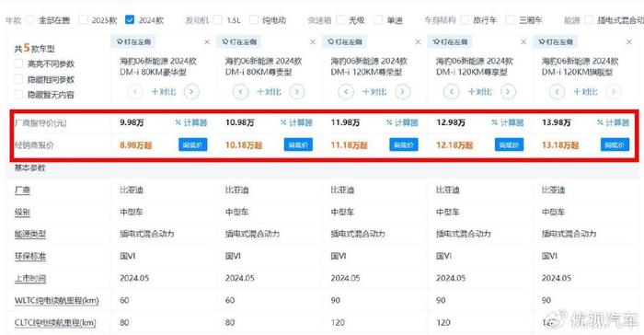Image resolution: width=644 pixels, height=335 pixels.
Task: Check the 高亮不同参数 checkbox
Action: click(18, 64)
